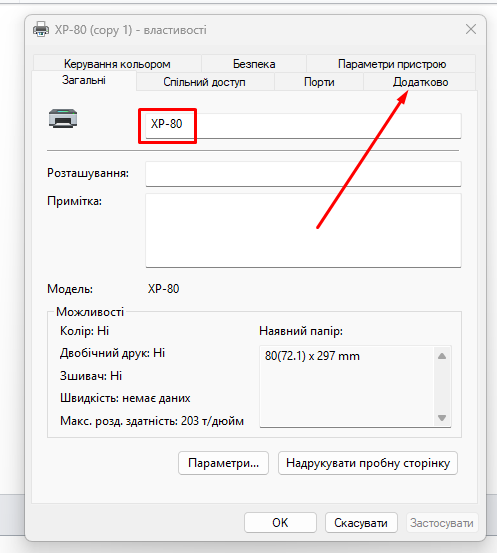This screenshot has height=553, width=497.
Task: Click the Застосувати button
Action: click(x=442, y=522)
